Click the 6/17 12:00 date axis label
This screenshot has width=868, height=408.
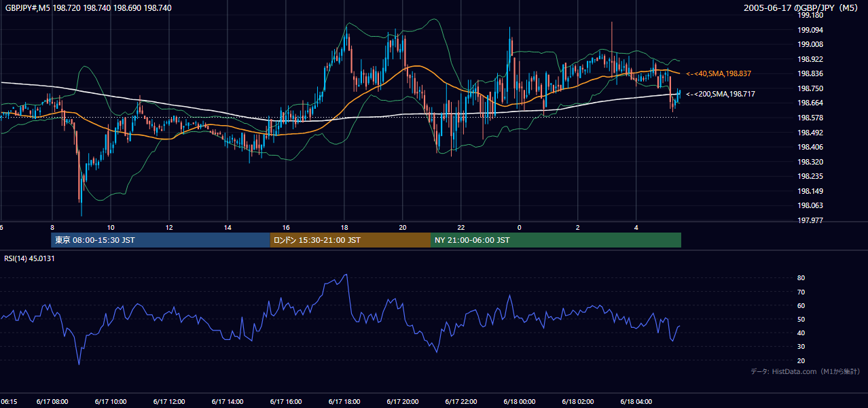point(168,401)
